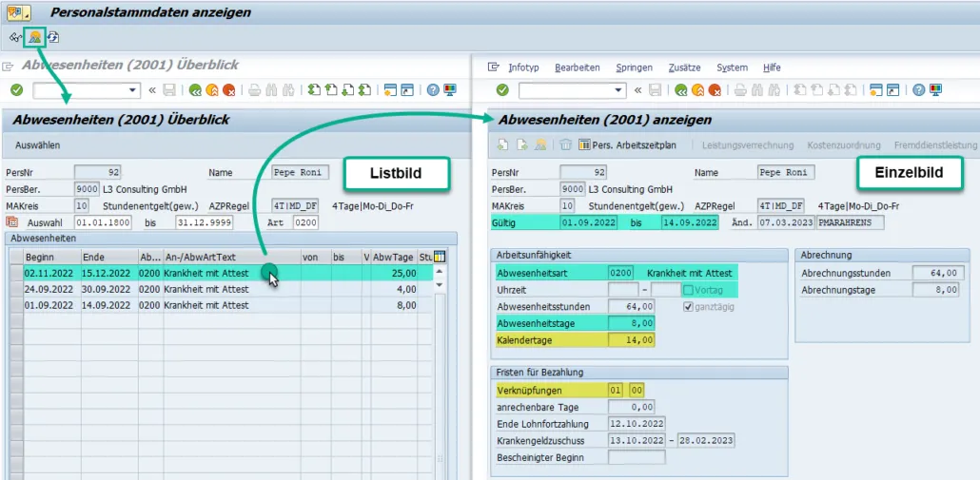The width and height of the screenshot is (980, 480).
Task: Open table settings icon in Abwesenheiten table header
Action: [x=440, y=258]
